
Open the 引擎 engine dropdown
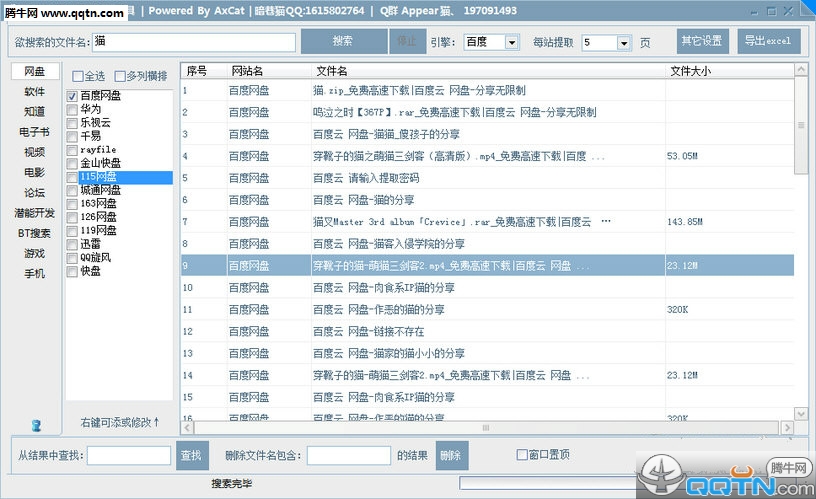click(x=512, y=43)
